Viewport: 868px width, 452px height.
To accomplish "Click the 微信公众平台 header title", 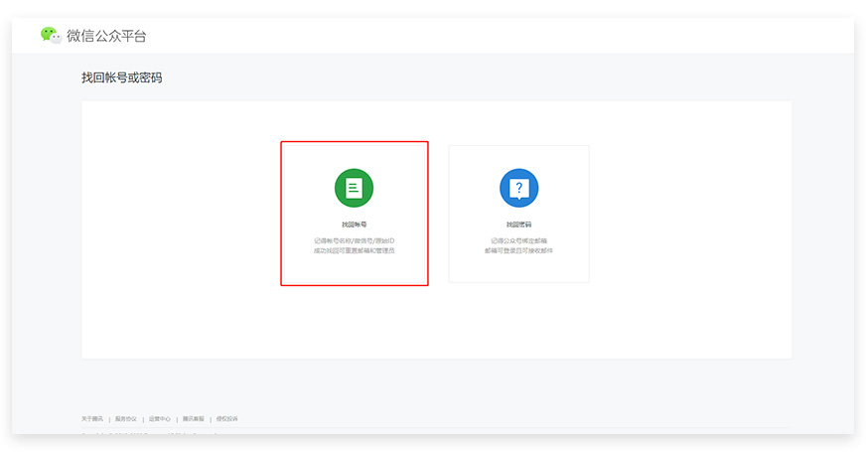I will 106,36.
